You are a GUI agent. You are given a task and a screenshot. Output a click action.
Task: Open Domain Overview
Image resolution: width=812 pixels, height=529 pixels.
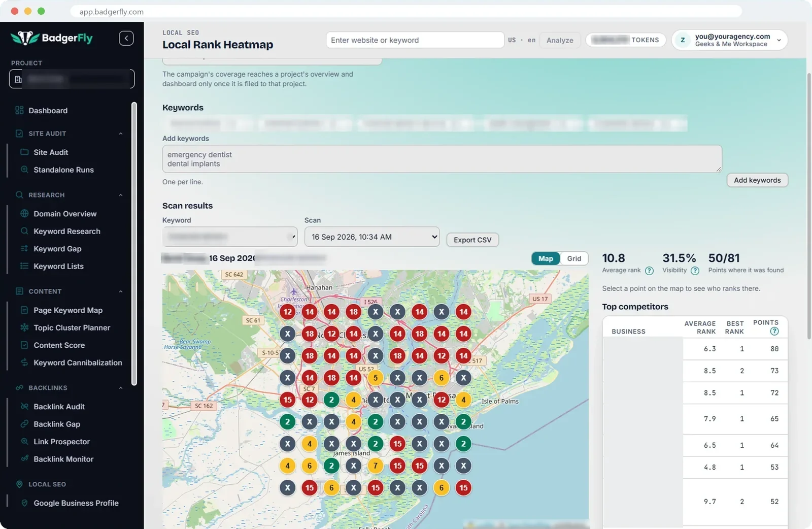(65, 214)
